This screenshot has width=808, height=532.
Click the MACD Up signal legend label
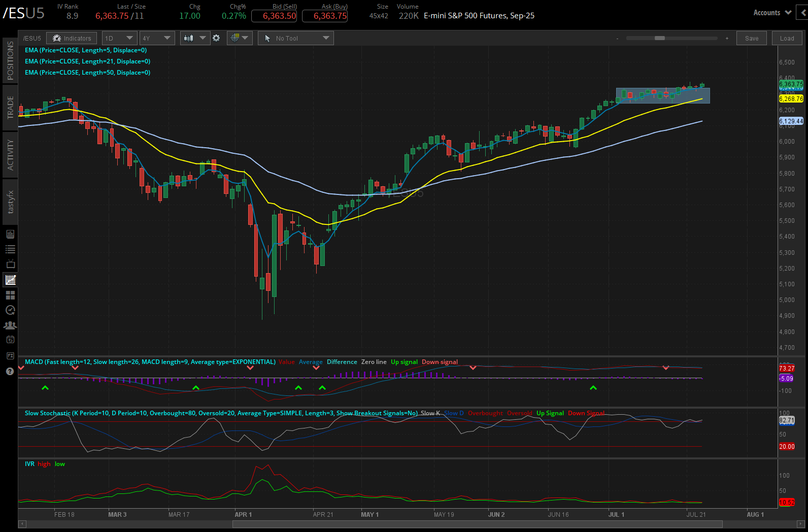point(404,362)
